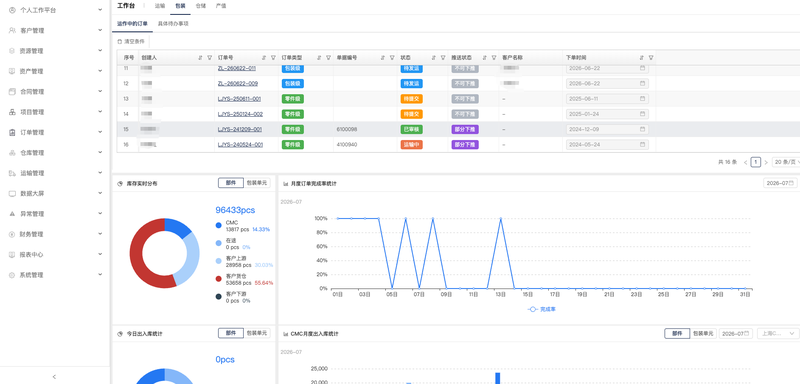Viewport: 800px width, 384px height.
Task: Expand the 财务管理 menu chevron
Action: [100, 234]
